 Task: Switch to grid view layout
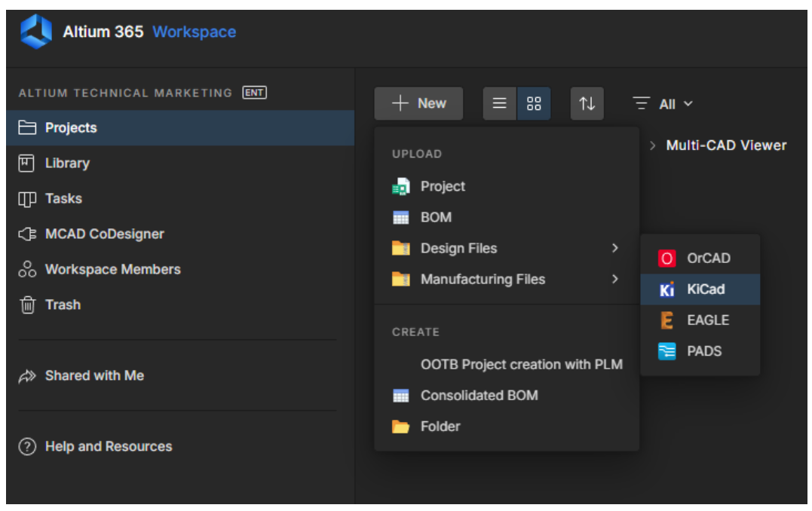534,104
